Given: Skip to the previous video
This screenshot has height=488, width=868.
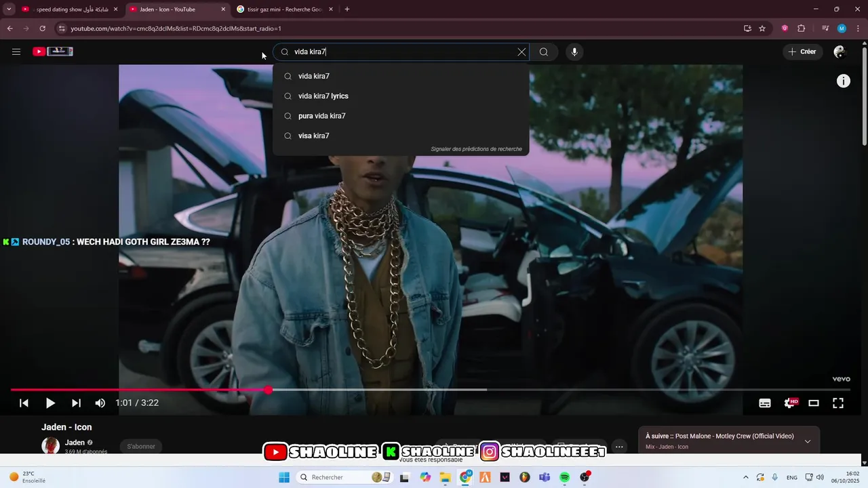Looking at the screenshot, I should click(24, 403).
